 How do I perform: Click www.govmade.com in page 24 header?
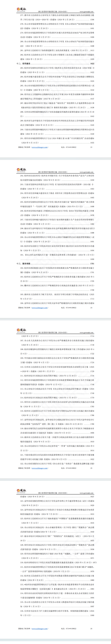point(86,172)
